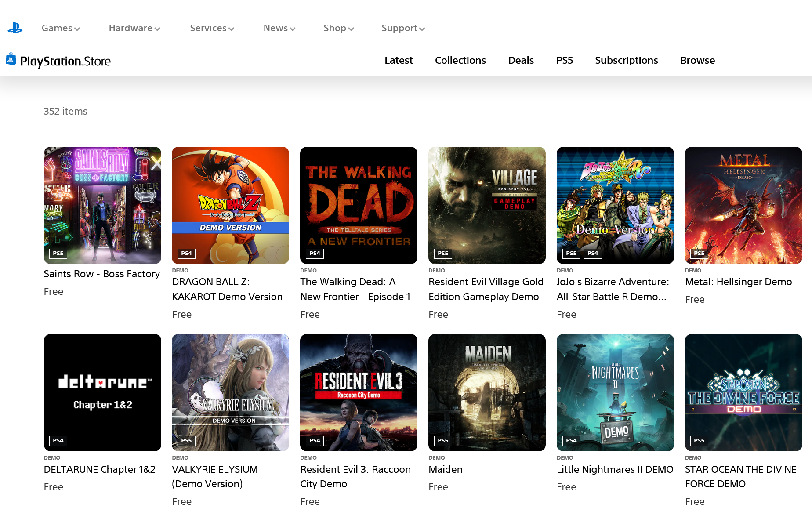Screen dimensions: 812x515
Task: Open the Deltarune Chapter 1&2 cover
Action: pos(102,392)
